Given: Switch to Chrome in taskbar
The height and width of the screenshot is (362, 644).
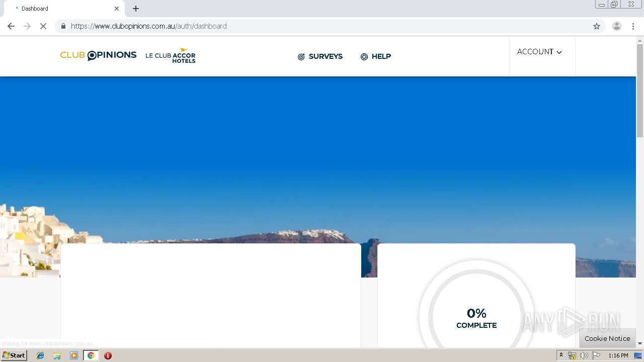Looking at the screenshot, I should 91,355.
